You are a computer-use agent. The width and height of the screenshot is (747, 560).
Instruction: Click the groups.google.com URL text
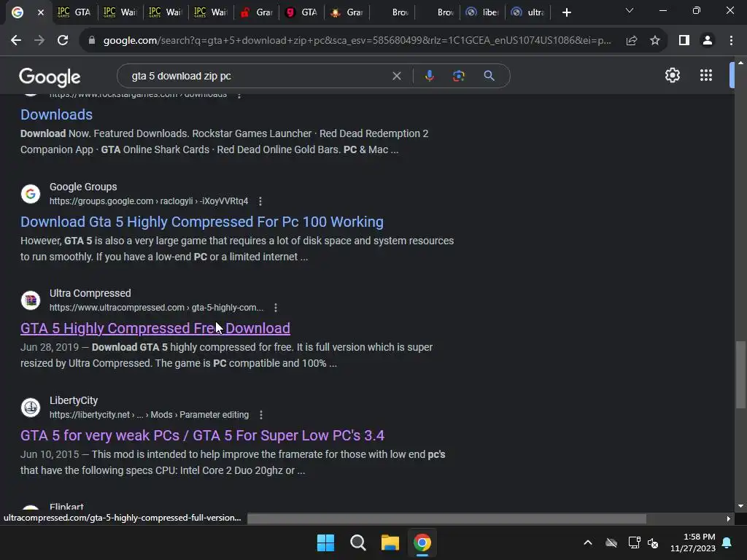149,201
